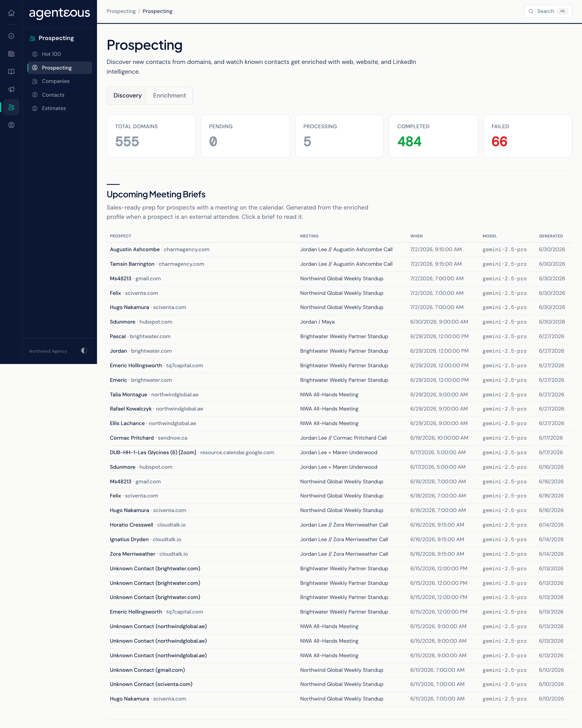
Task: Open Zora Merriweather brief row
Action: 339,554
